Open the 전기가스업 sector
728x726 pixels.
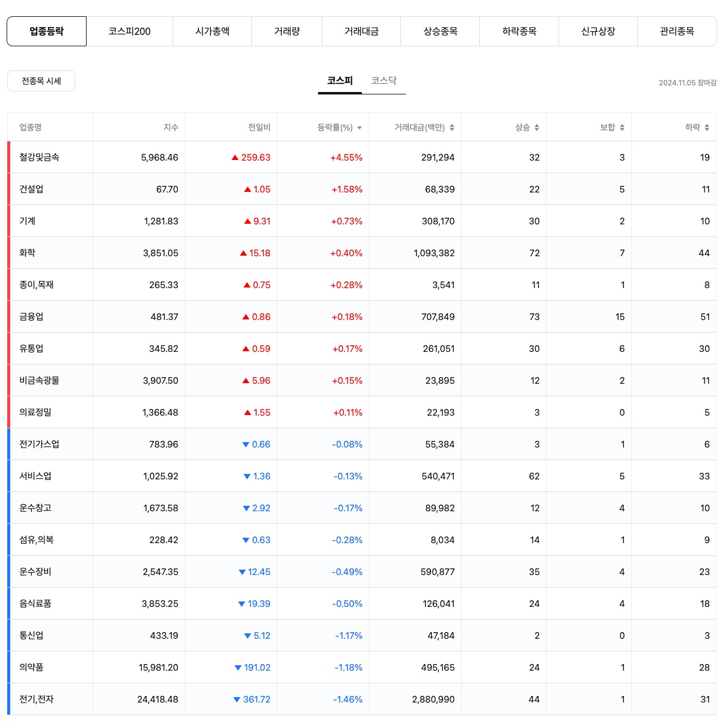pos(39,444)
